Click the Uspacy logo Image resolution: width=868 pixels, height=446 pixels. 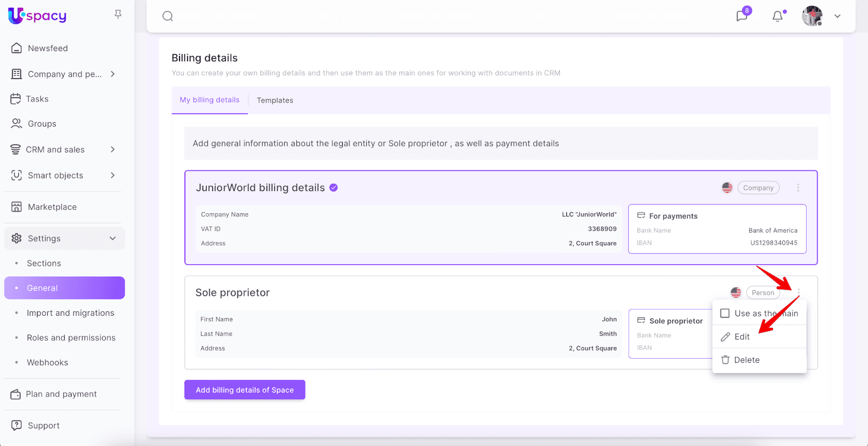point(37,16)
